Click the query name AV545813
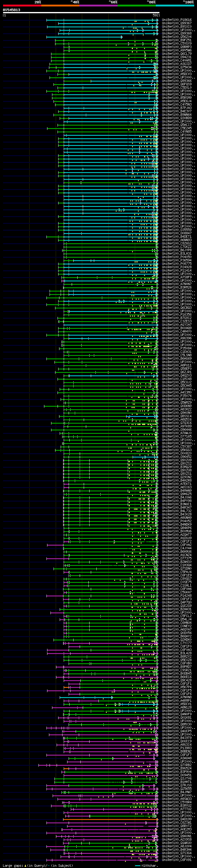 click(11, 10)
